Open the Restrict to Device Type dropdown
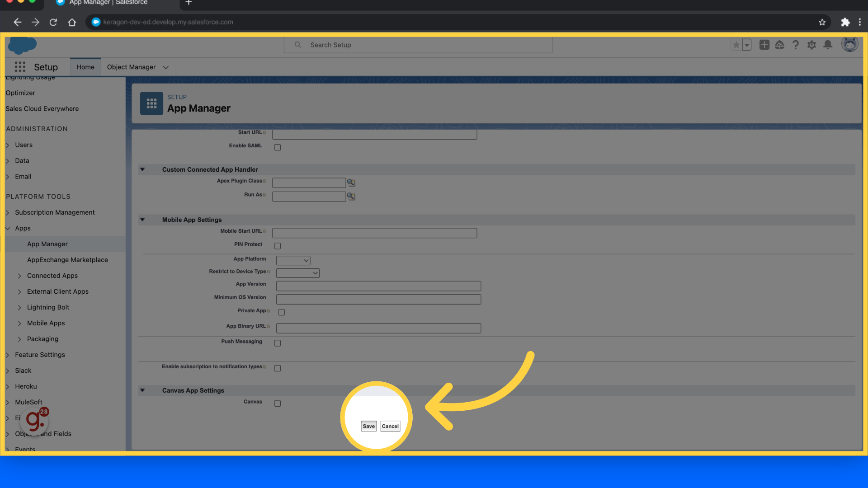The height and width of the screenshot is (488, 868). 298,273
